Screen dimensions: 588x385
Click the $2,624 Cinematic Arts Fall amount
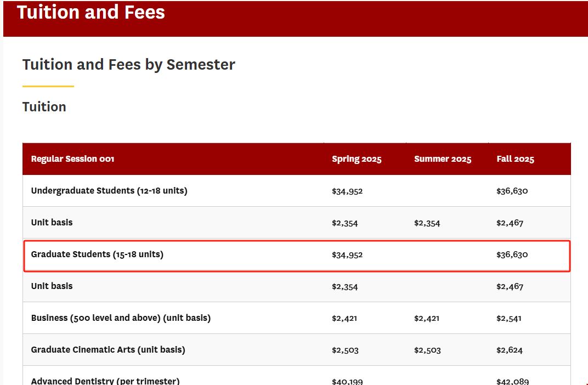coord(510,350)
